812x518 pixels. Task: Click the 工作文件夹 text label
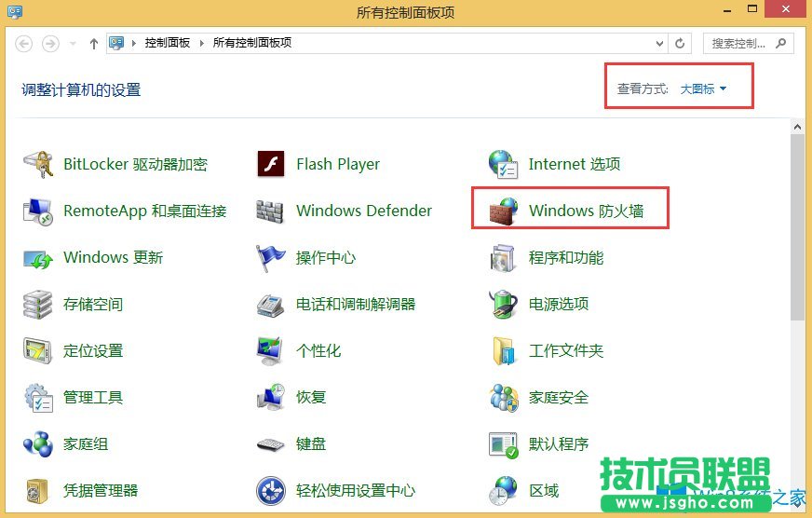[566, 350]
